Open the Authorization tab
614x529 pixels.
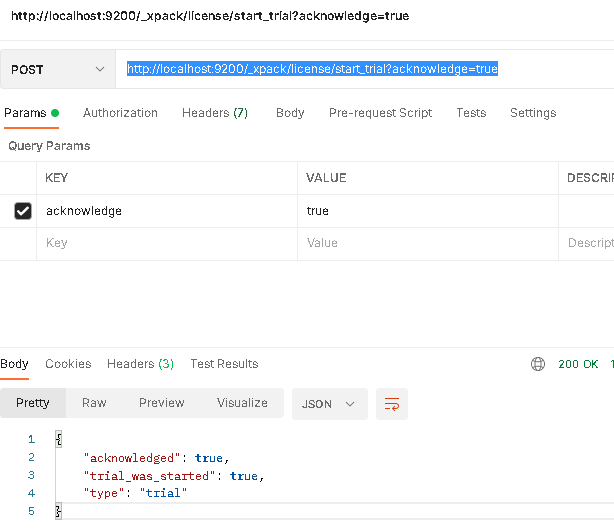pyautogui.click(x=120, y=113)
